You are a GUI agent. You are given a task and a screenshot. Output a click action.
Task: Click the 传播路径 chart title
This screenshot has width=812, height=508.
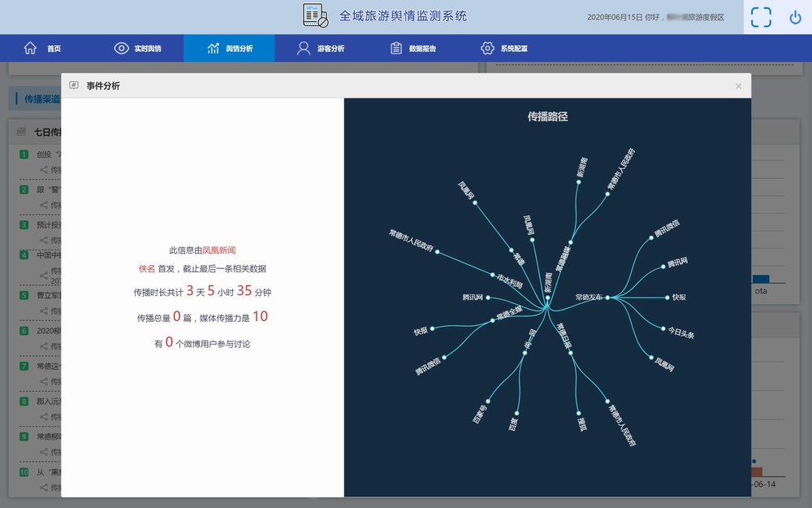[x=547, y=116]
